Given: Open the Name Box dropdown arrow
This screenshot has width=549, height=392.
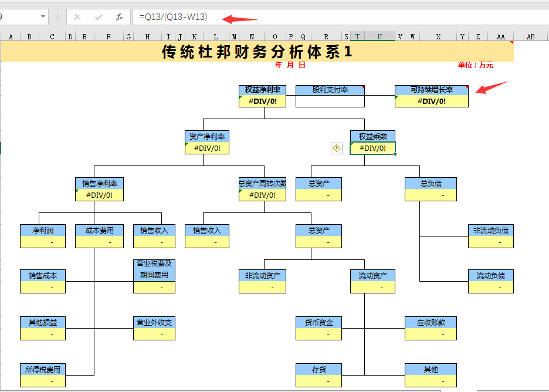Looking at the screenshot, I should (43, 16).
